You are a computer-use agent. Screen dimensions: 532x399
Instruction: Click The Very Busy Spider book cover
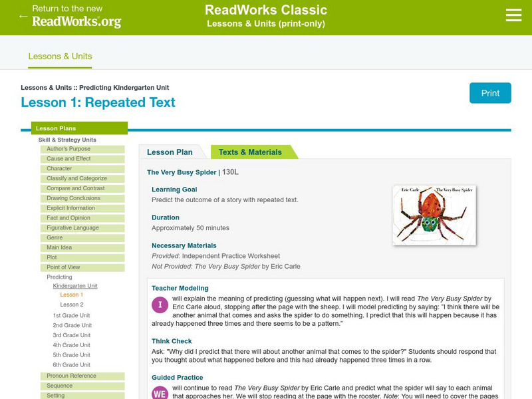tap(434, 215)
